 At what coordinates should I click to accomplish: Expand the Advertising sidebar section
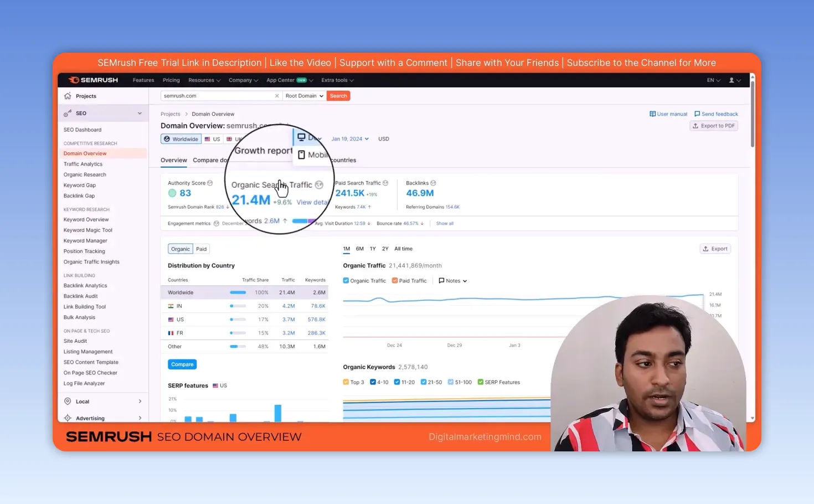click(x=140, y=418)
